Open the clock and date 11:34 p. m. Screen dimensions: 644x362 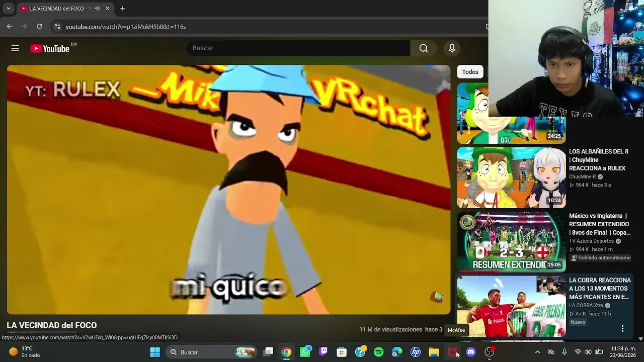pos(623,352)
